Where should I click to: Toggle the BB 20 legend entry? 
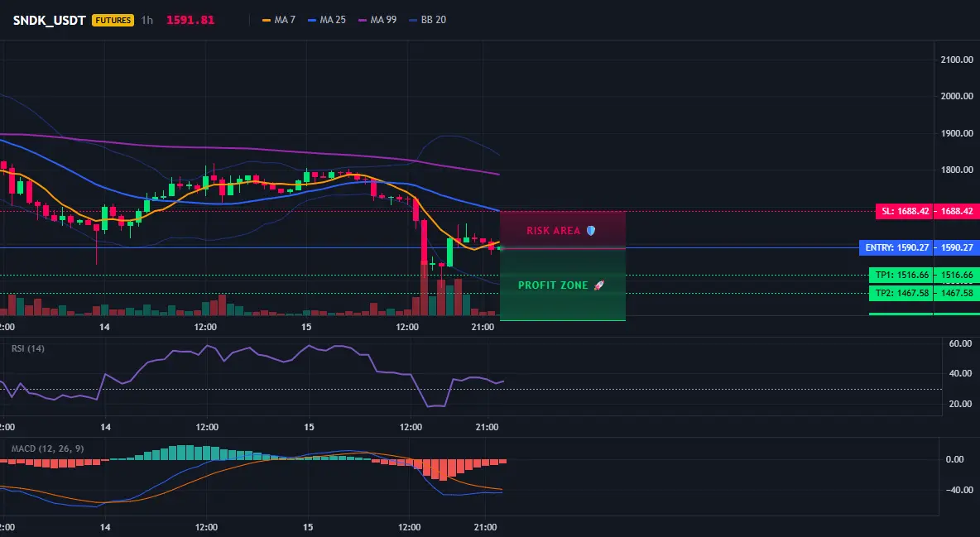click(427, 20)
